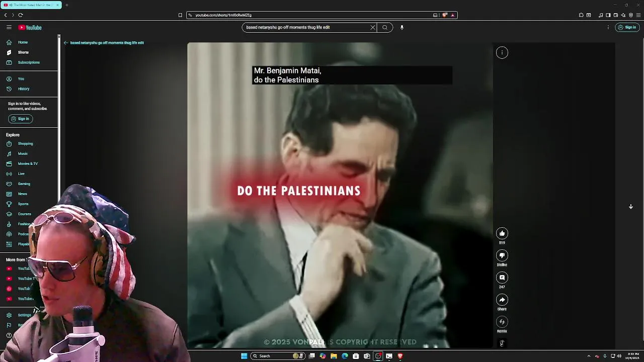Open File Explorer from the taskbar
Image resolution: width=644 pixels, height=362 pixels.
coord(334,356)
